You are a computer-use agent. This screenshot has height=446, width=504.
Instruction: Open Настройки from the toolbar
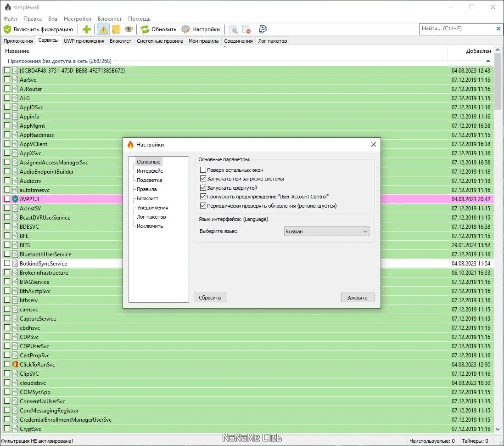pos(201,29)
